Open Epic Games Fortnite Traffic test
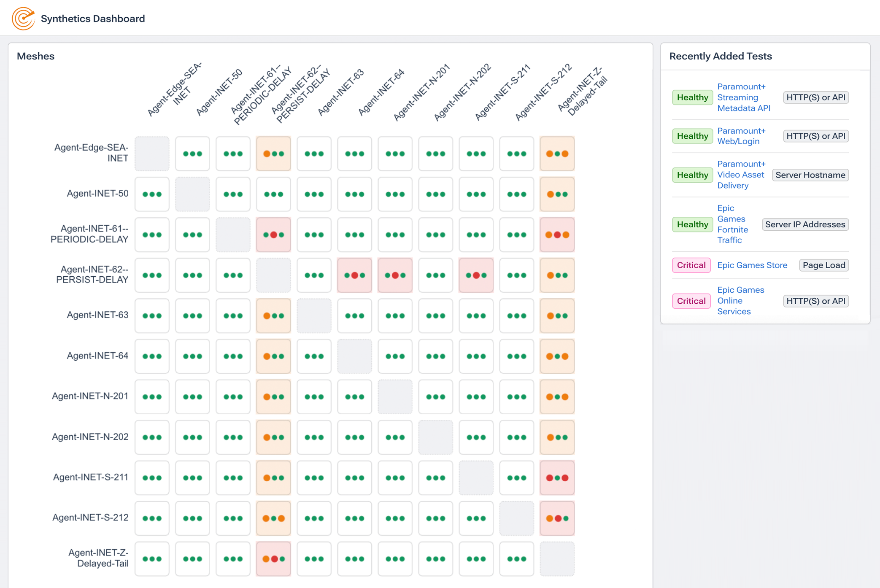Screen dimensions: 880x588 coord(732,224)
